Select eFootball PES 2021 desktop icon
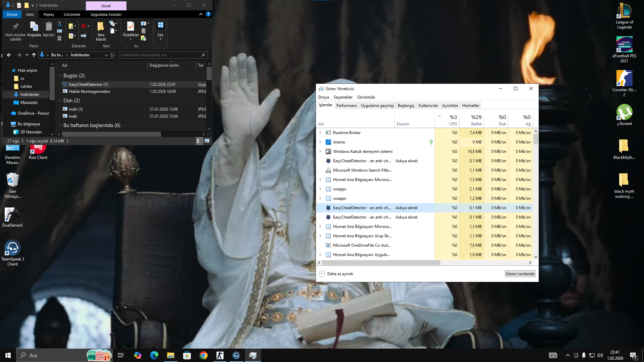 click(x=624, y=50)
